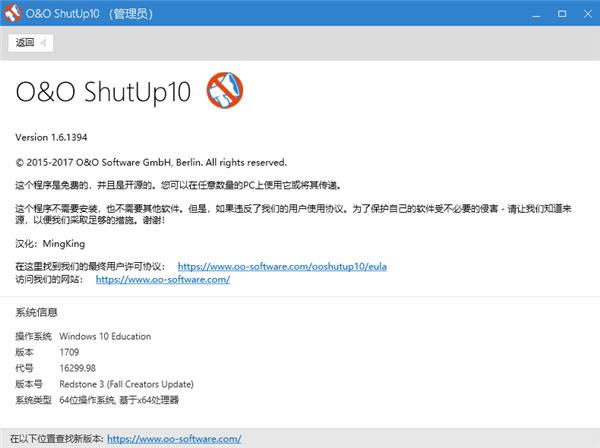Click the O&O ShutUp10 title bar app icon
This screenshot has width=600, height=448.
(12, 13)
